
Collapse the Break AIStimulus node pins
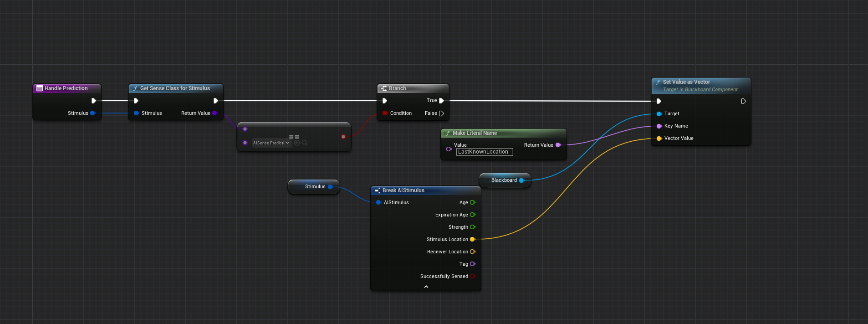click(x=426, y=287)
